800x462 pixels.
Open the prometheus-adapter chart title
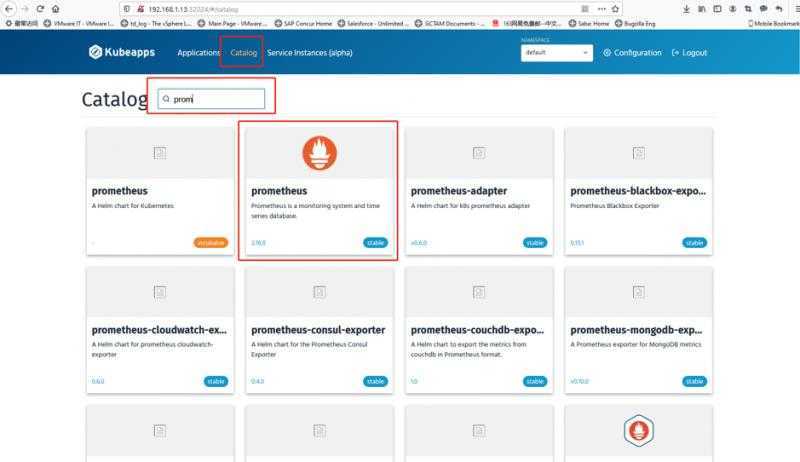[459, 191]
